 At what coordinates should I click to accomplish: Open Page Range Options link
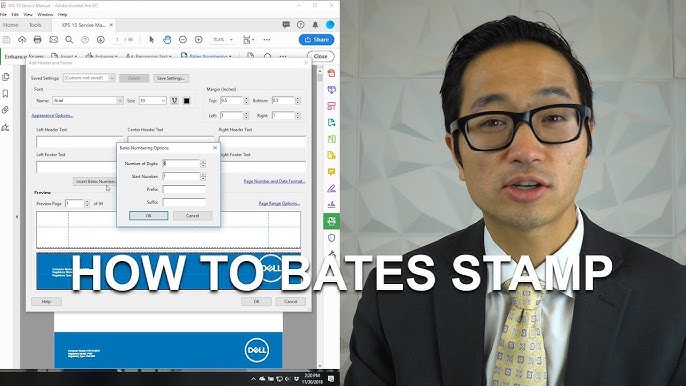pos(279,204)
